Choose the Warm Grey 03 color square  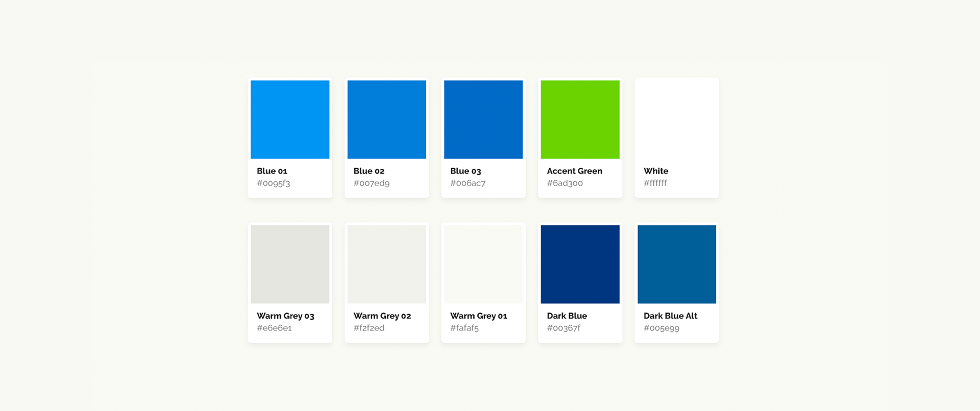(290, 264)
